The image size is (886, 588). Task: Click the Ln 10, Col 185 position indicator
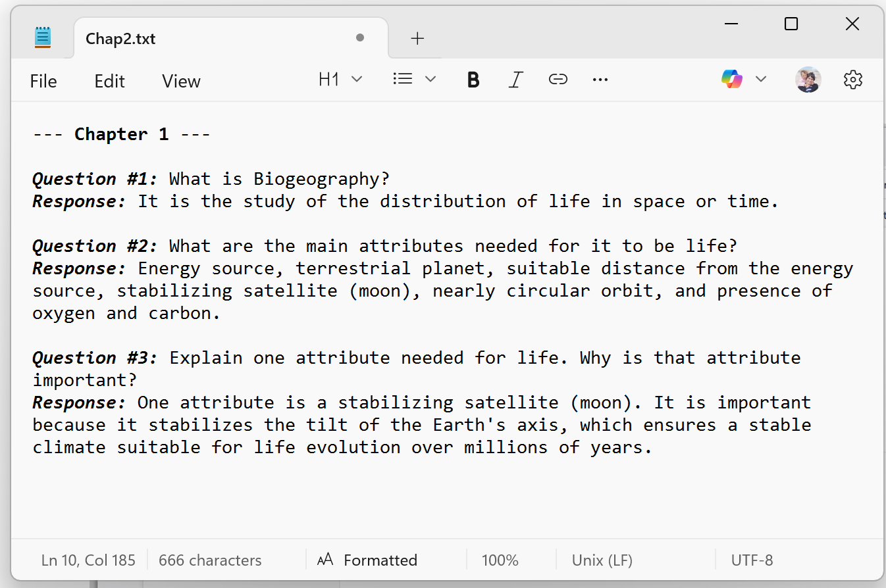click(88, 560)
